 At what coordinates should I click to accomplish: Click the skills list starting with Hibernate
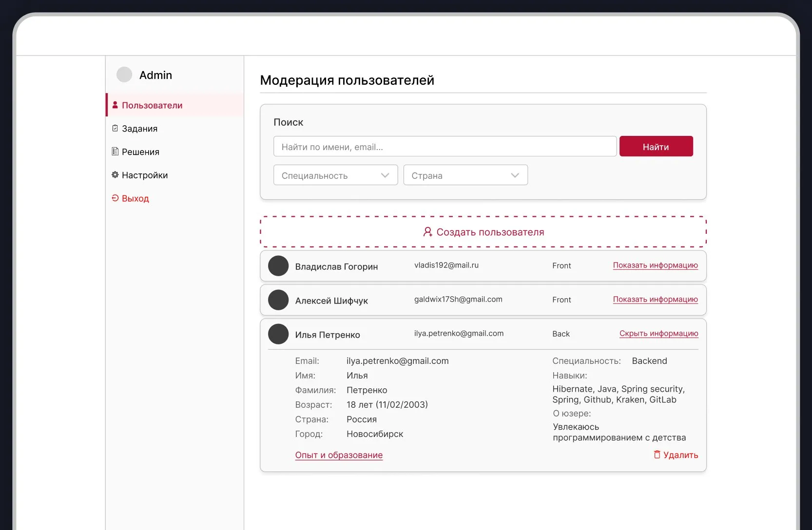pos(619,394)
